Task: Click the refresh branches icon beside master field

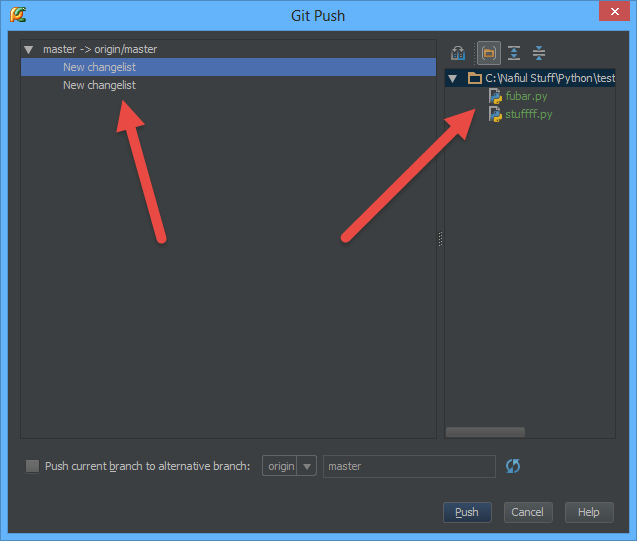Action: click(513, 466)
